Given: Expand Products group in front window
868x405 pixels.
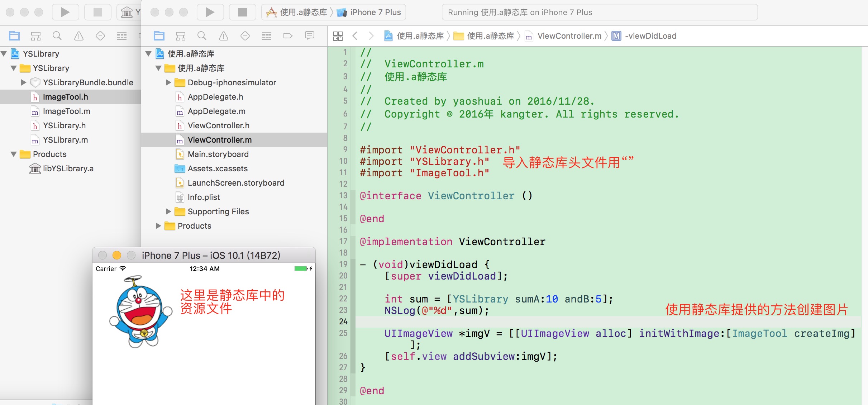Looking at the screenshot, I should point(158,226).
